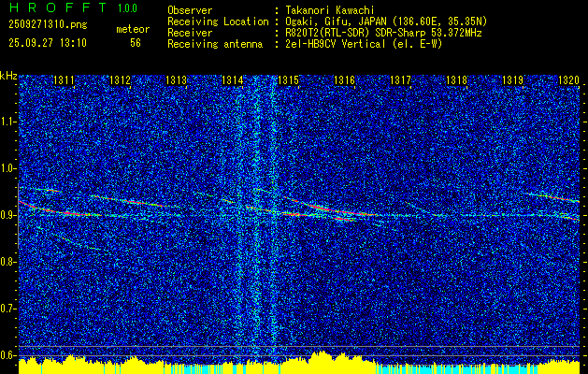Click the 1314 time marker
The image size is (588, 374).
click(232, 79)
